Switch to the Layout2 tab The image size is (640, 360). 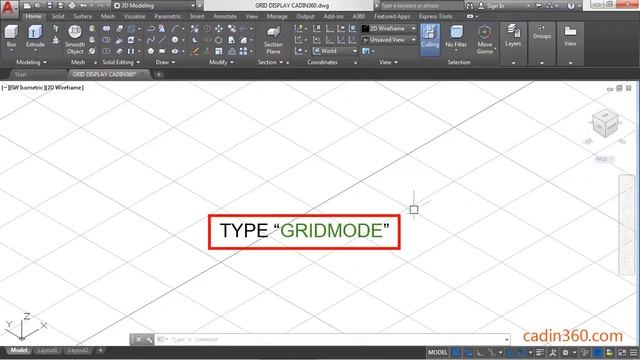(78, 351)
